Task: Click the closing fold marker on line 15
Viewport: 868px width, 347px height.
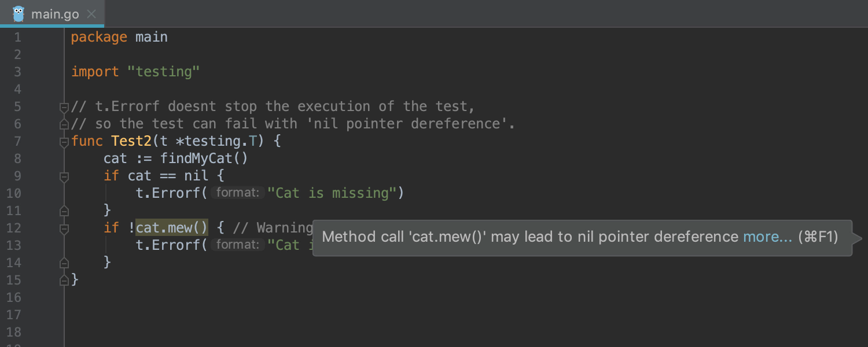Action: pos(64,280)
